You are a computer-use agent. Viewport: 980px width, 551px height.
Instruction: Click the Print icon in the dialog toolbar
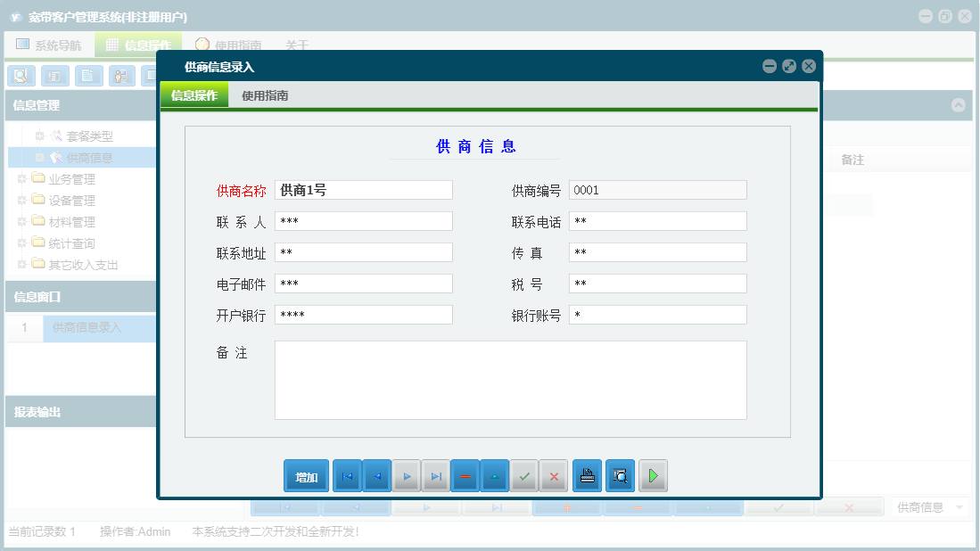587,475
